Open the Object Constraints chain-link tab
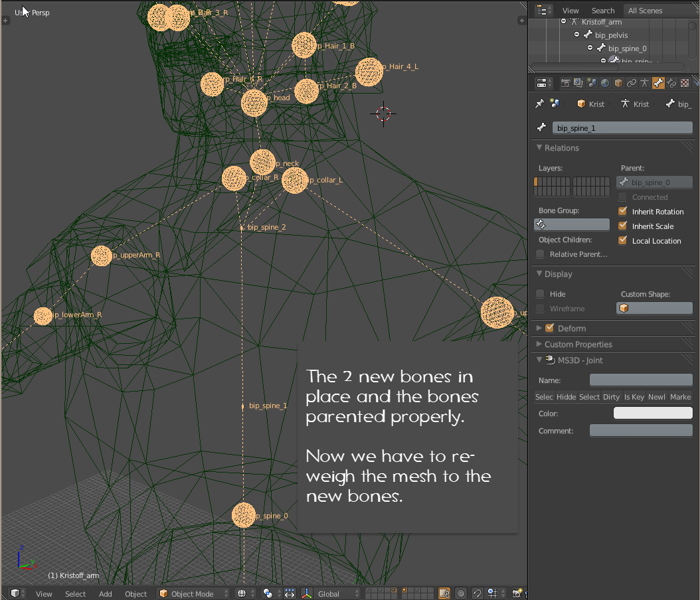The image size is (700, 600). [632, 83]
